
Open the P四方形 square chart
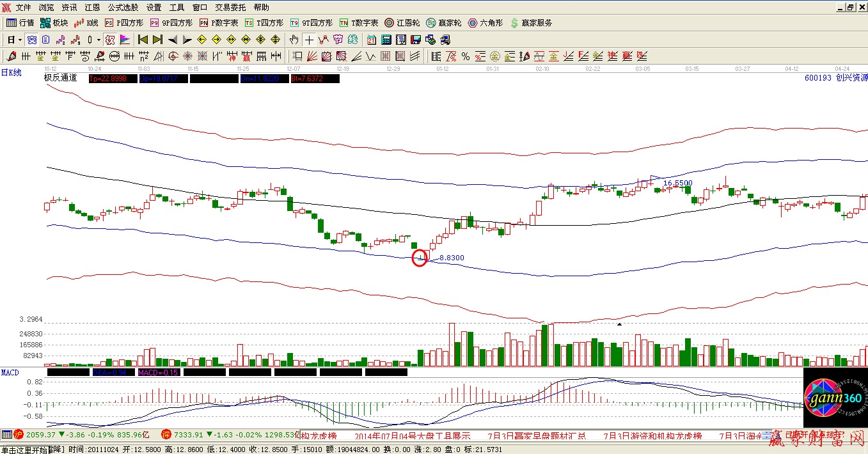click(x=122, y=23)
